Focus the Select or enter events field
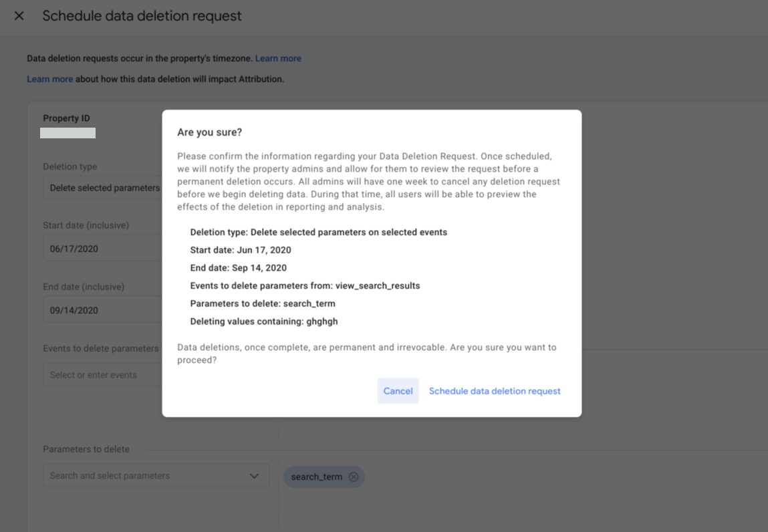This screenshot has height=532, width=768. pos(100,375)
